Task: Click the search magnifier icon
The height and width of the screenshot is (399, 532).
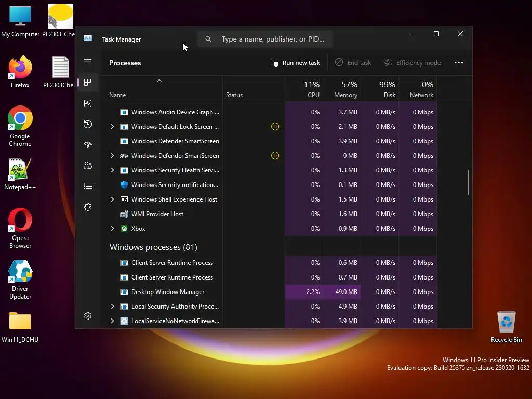Action: click(x=208, y=39)
